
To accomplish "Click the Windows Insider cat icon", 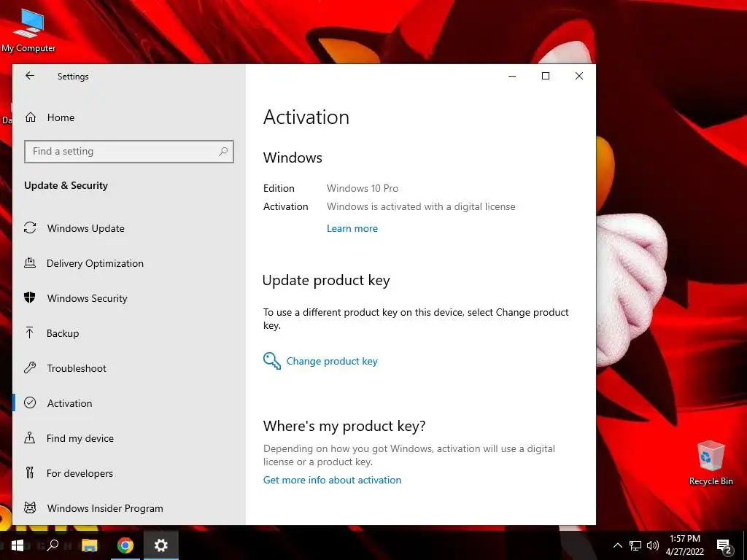I will tap(30, 507).
